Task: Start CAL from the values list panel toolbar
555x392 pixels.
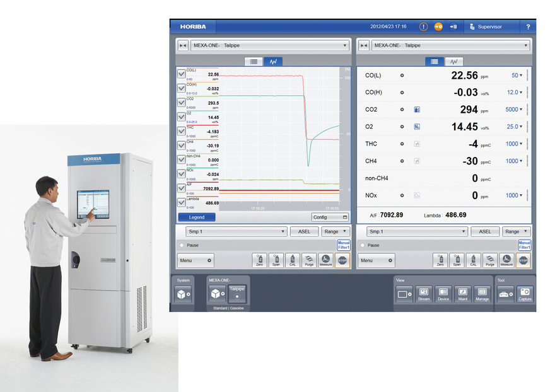Action: pyautogui.click(x=474, y=260)
